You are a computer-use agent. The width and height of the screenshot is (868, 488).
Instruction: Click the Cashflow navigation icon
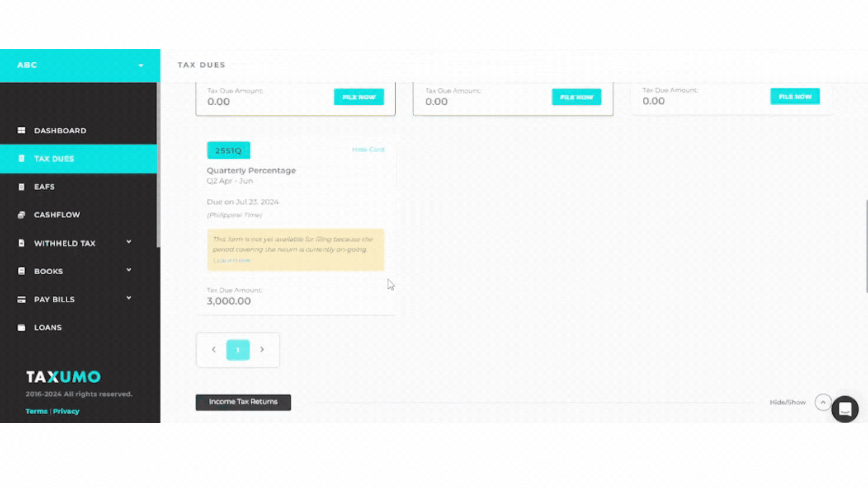pos(21,215)
